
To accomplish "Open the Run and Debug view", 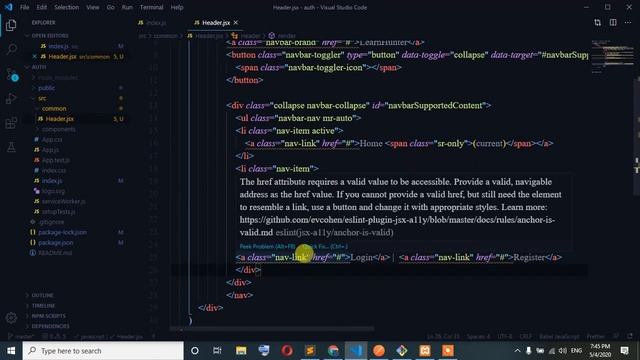I will pos(11,98).
